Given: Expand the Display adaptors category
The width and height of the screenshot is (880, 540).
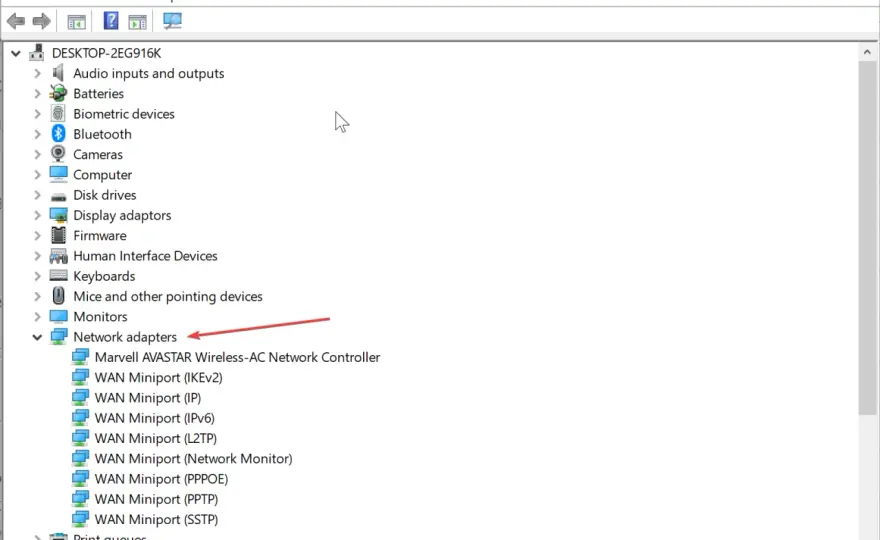Looking at the screenshot, I should pyautogui.click(x=37, y=215).
